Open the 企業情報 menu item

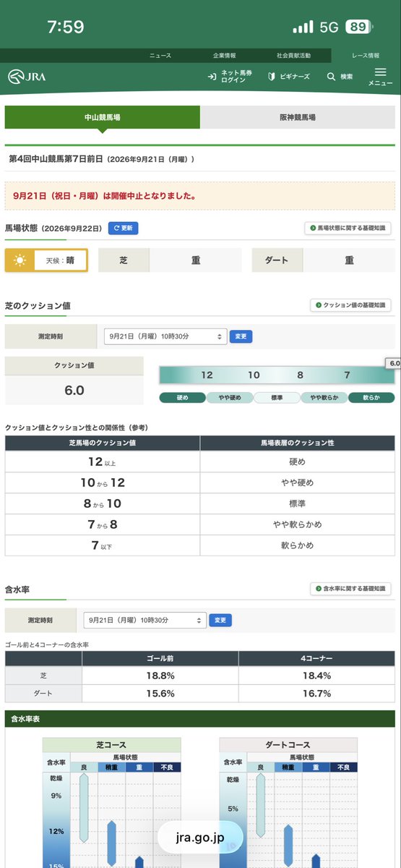coord(224,56)
